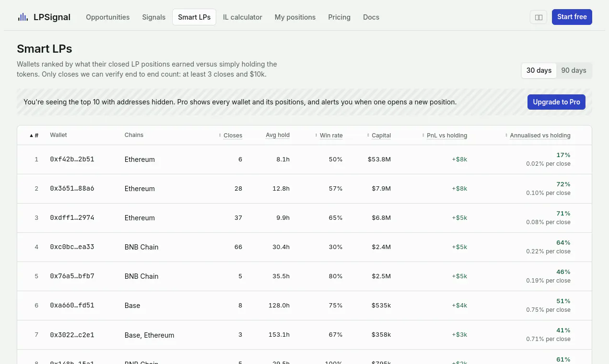609x364 pixels.
Task: Click the "0.22% per close" text
Action: [x=548, y=251]
